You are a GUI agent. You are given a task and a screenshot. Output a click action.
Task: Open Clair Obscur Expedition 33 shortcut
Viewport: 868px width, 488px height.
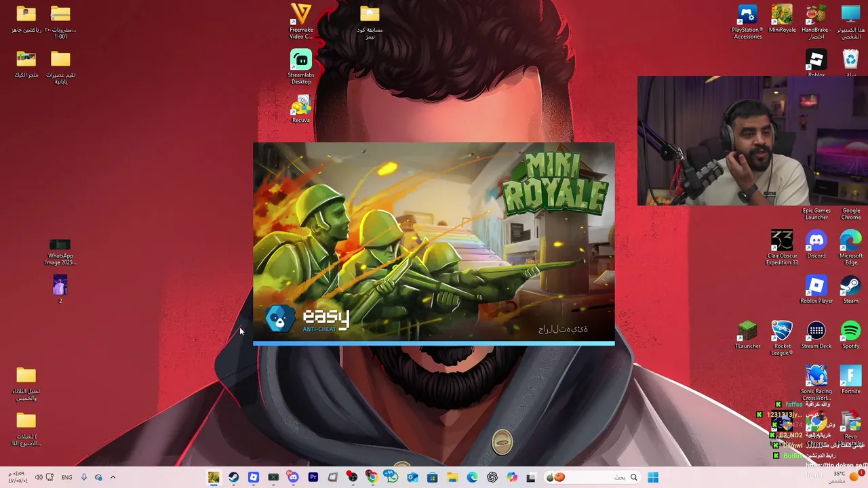click(782, 247)
